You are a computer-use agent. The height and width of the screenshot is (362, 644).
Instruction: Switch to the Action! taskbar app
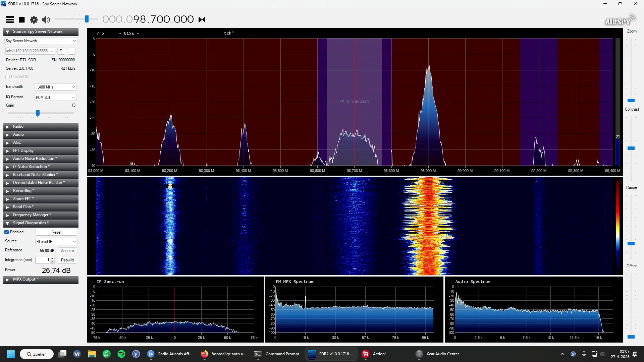click(374, 354)
